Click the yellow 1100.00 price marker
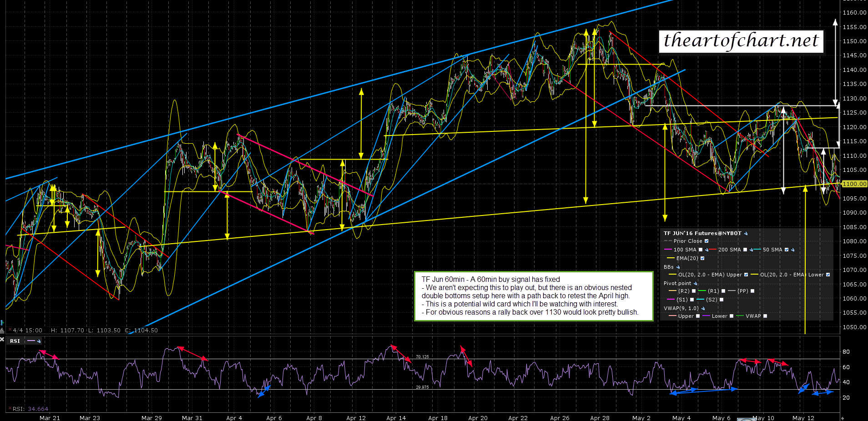The image size is (868, 421). pos(854,184)
